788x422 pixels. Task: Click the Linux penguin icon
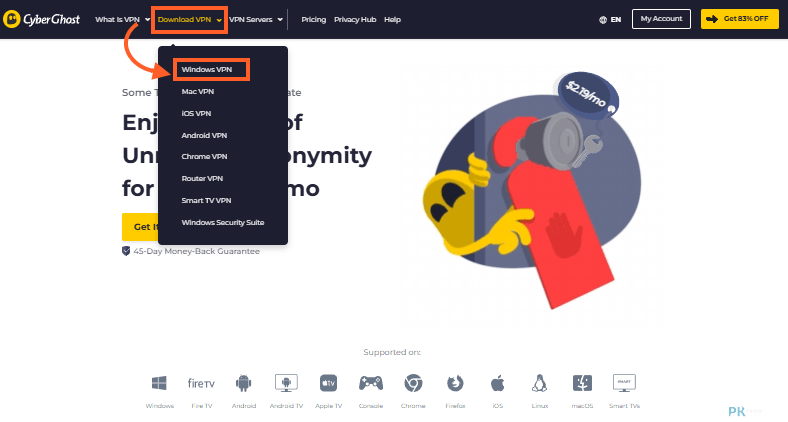pos(539,383)
